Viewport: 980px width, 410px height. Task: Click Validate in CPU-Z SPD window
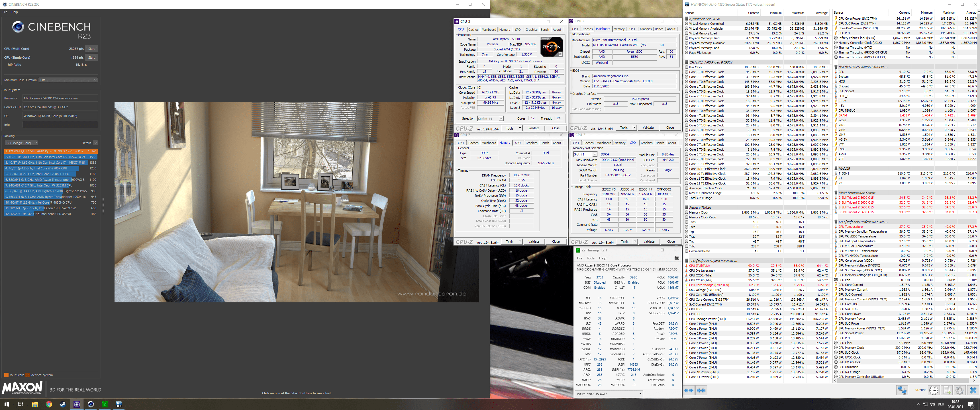(x=649, y=241)
